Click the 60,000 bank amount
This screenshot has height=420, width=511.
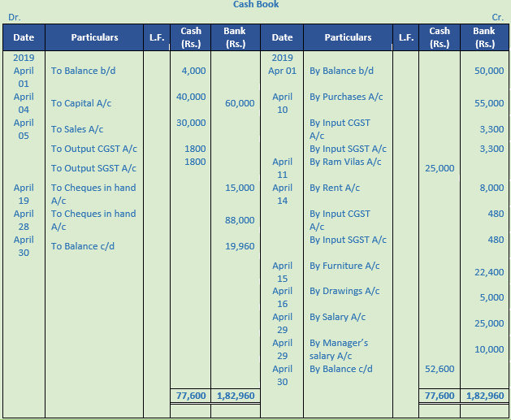click(x=240, y=103)
